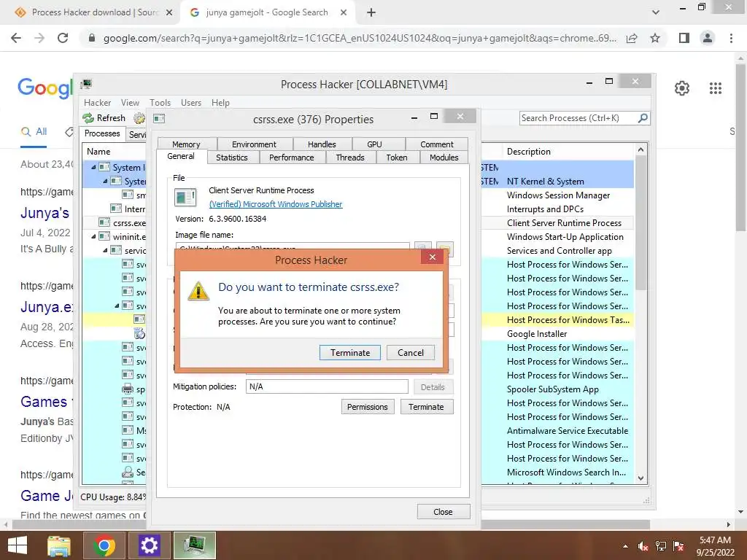Select Windows Session Manager row
747x560 pixels.
pos(558,195)
